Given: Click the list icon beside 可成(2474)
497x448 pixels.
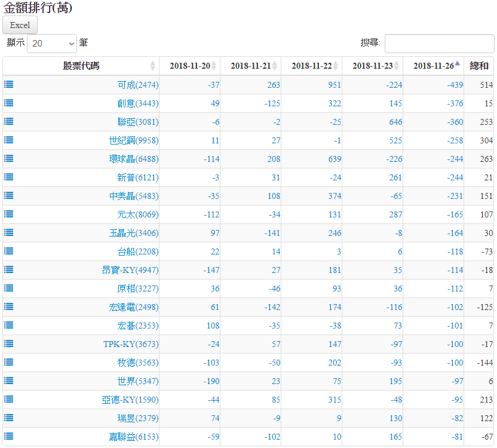Looking at the screenshot, I should [x=9, y=84].
